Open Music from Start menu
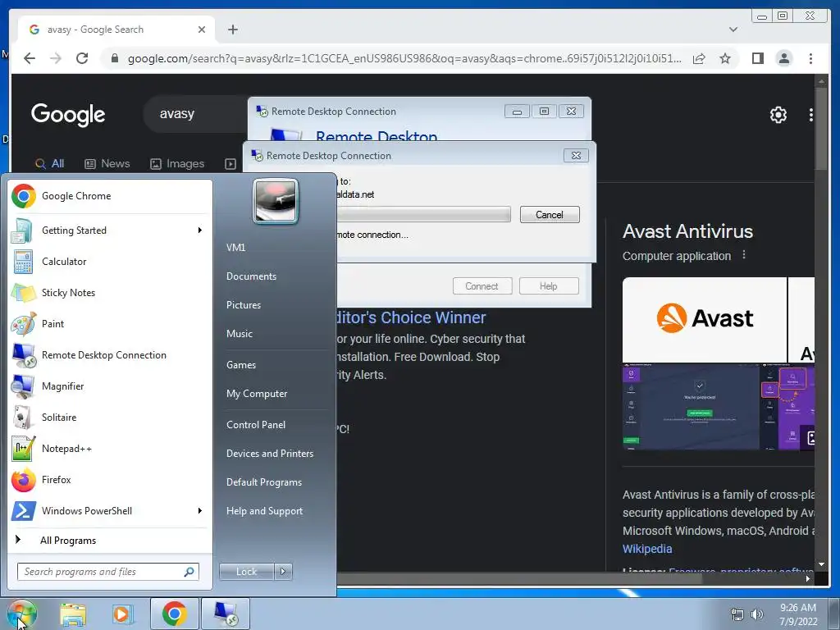This screenshot has width=840, height=630. click(239, 334)
